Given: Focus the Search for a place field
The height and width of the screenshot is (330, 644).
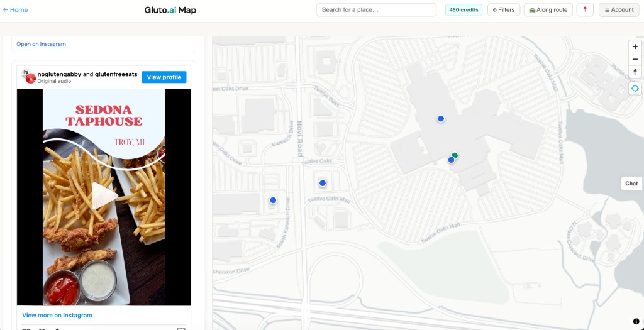Looking at the screenshot, I should pos(376,10).
